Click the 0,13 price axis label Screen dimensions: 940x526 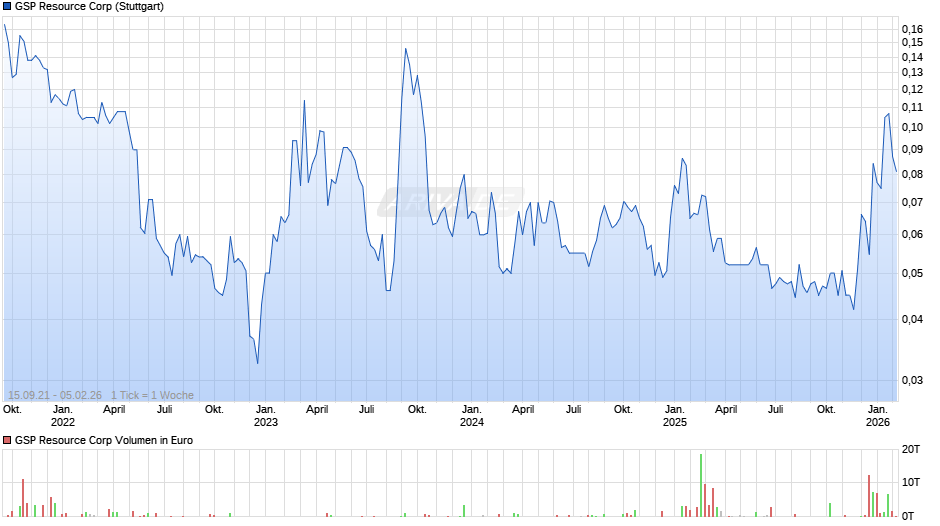(912, 72)
